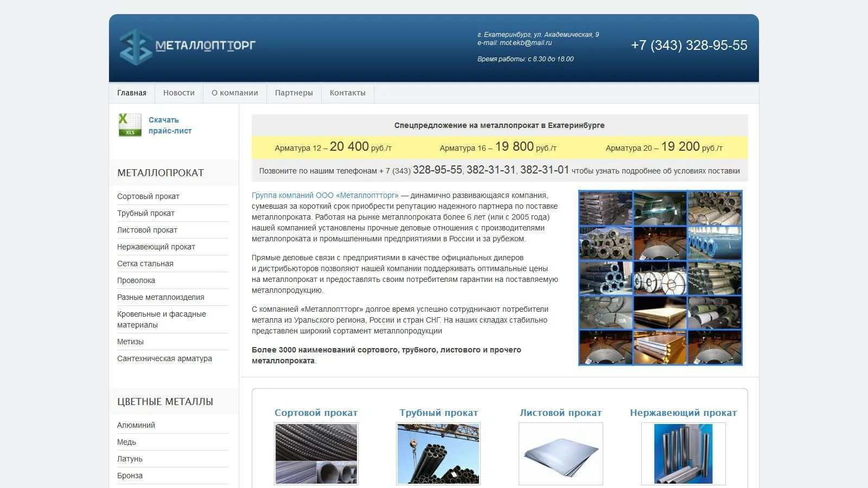This screenshot has width=868, height=488.
Task: Choose Нержавеющий прокат in sidebar
Action: point(156,247)
